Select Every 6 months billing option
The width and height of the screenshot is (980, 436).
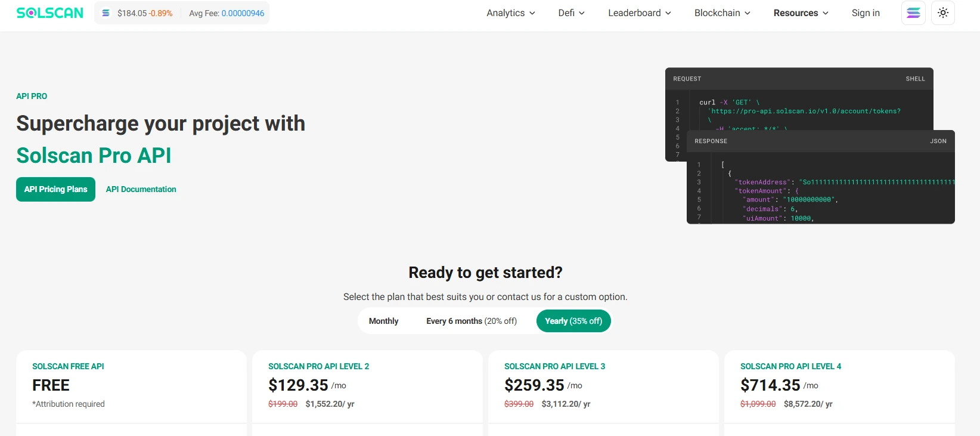coord(471,321)
